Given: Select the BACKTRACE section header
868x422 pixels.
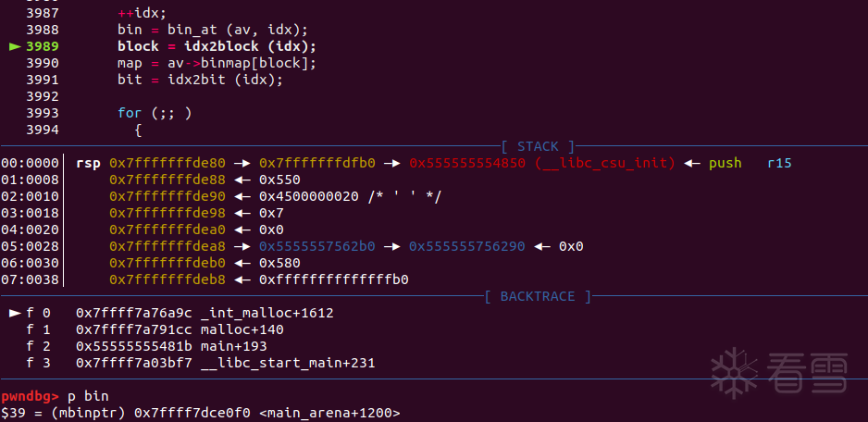Looking at the screenshot, I should tap(538, 297).
